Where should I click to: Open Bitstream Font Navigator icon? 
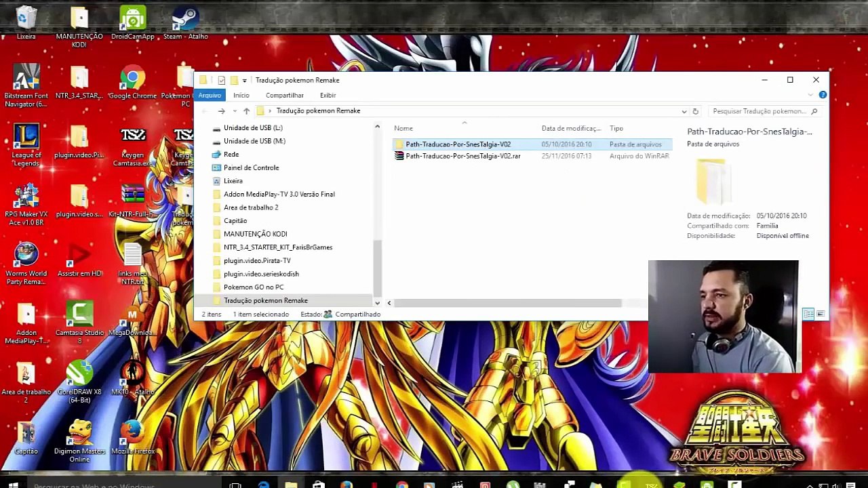click(26, 85)
